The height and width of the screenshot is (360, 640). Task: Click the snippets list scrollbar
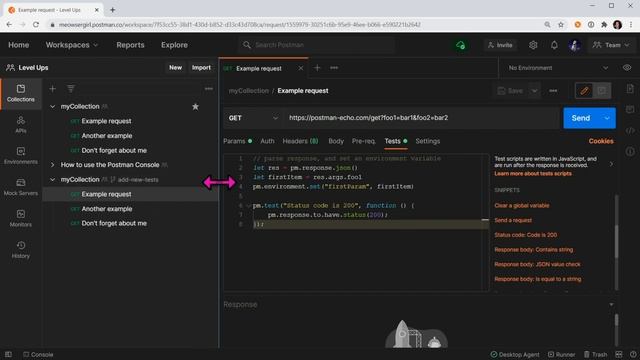click(616, 241)
